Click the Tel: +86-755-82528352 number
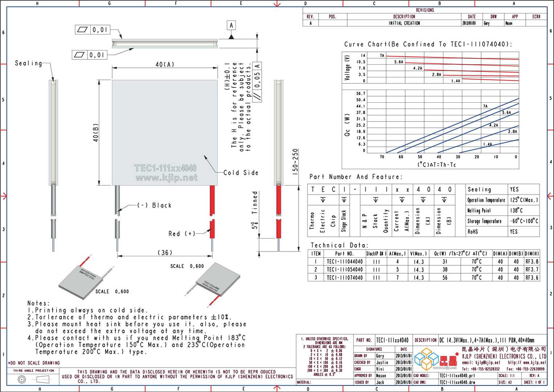Viewport: 554px width, 392px height. (x=481, y=369)
